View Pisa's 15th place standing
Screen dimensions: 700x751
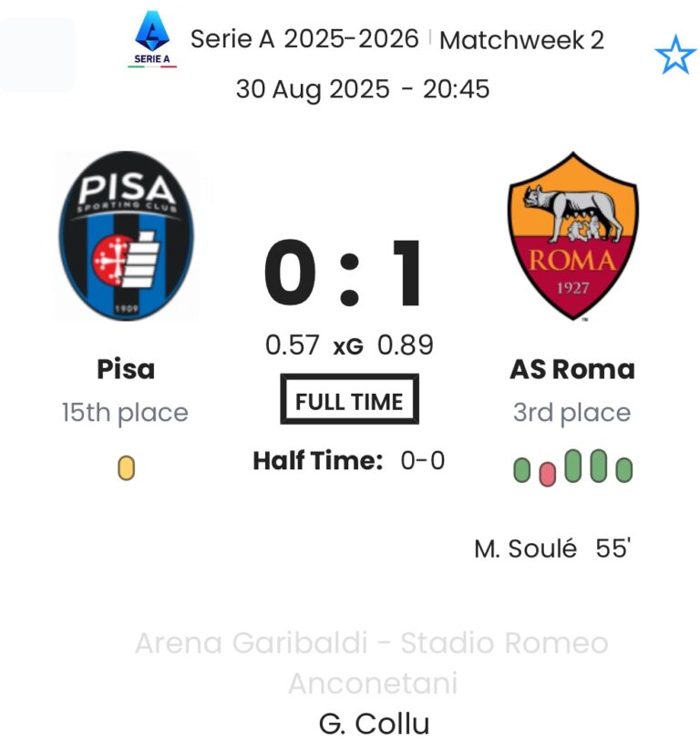(x=125, y=413)
